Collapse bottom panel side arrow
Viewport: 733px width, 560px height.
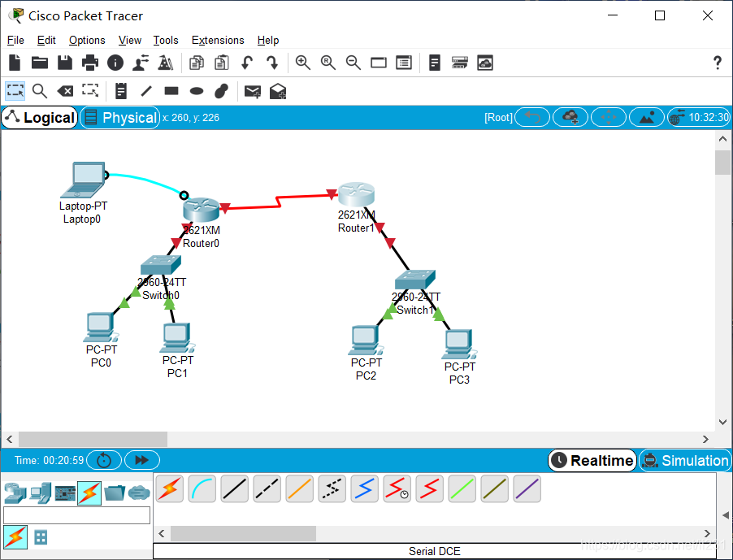point(725,515)
